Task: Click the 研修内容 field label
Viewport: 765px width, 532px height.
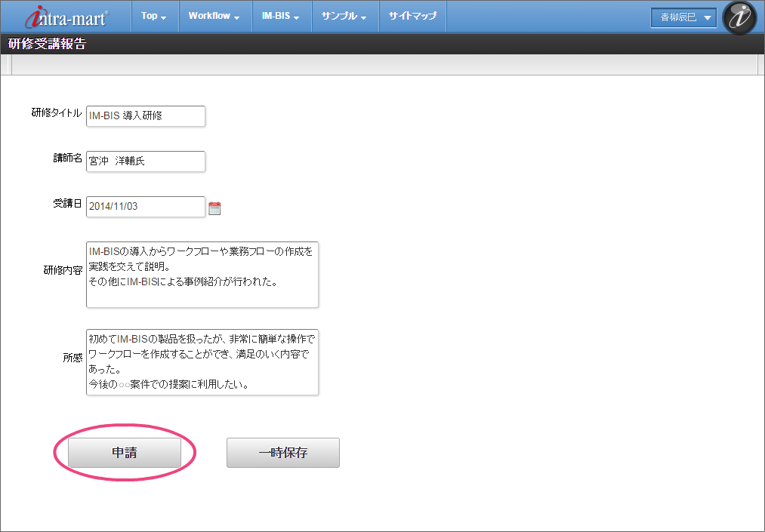Action: point(63,270)
